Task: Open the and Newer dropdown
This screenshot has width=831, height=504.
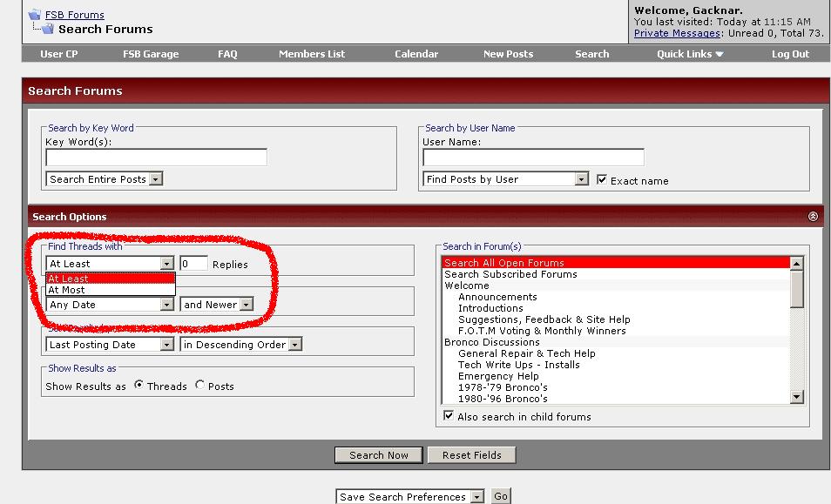Action: [216, 305]
